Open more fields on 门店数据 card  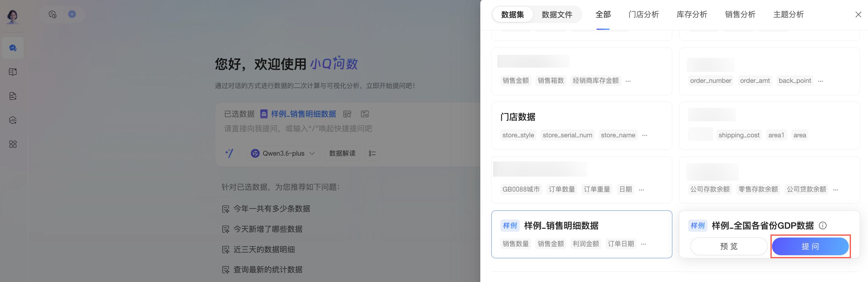[x=645, y=135]
